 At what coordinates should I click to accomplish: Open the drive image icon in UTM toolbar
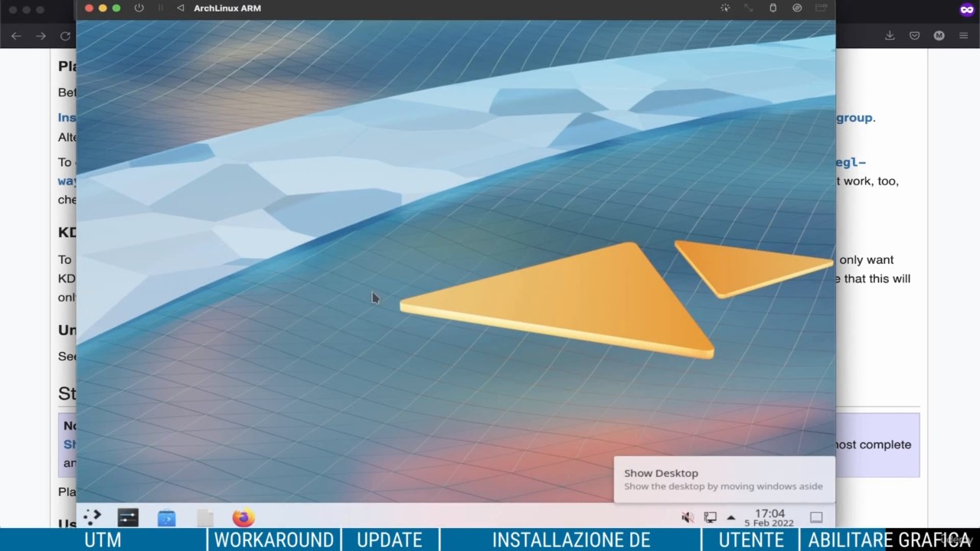[x=797, y=8]
